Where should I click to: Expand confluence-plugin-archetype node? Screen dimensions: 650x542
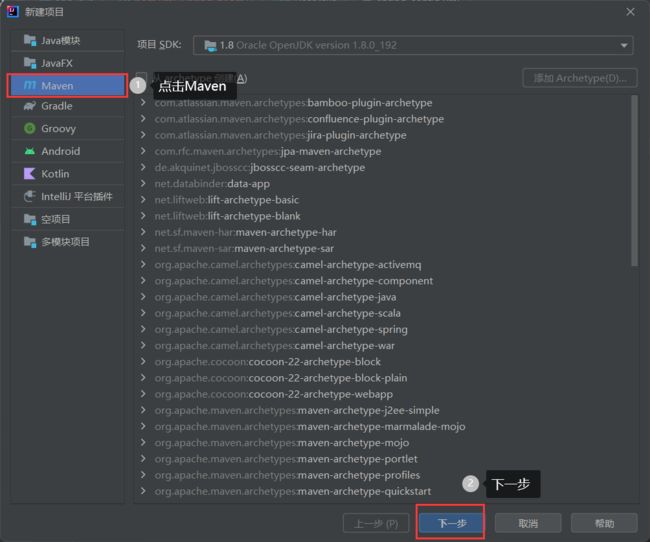tap(143, 119)
